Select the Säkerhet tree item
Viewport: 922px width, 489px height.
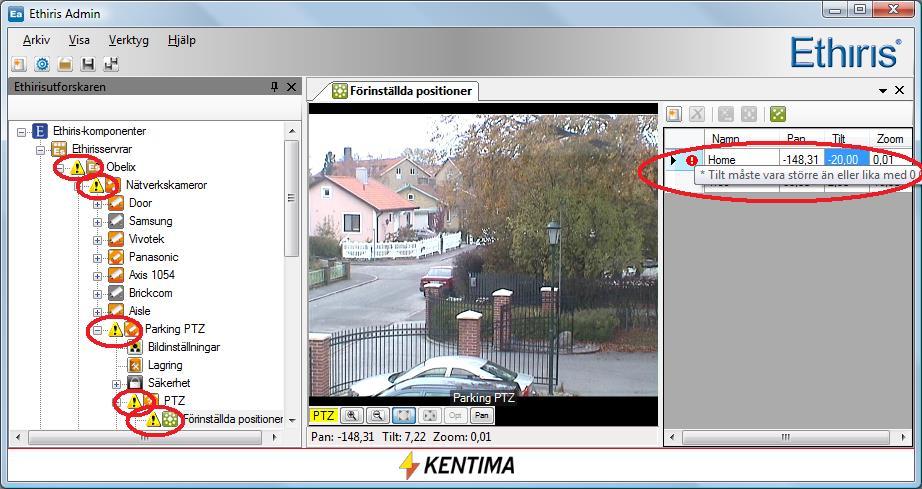point(169,383)
